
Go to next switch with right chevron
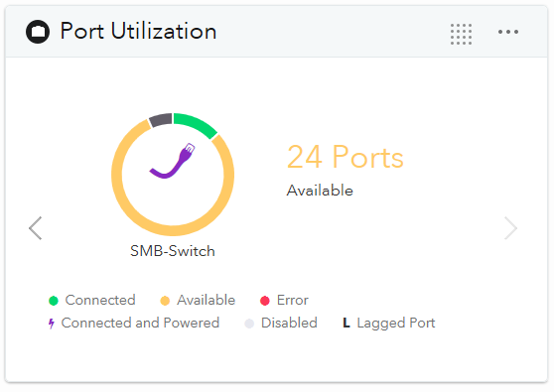(x=511, y=228)
